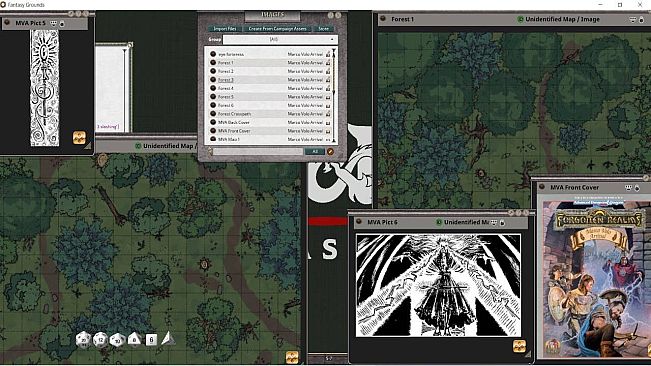
Task: Toggle the lock in Forest 1 header
Action: click(641, 20)
